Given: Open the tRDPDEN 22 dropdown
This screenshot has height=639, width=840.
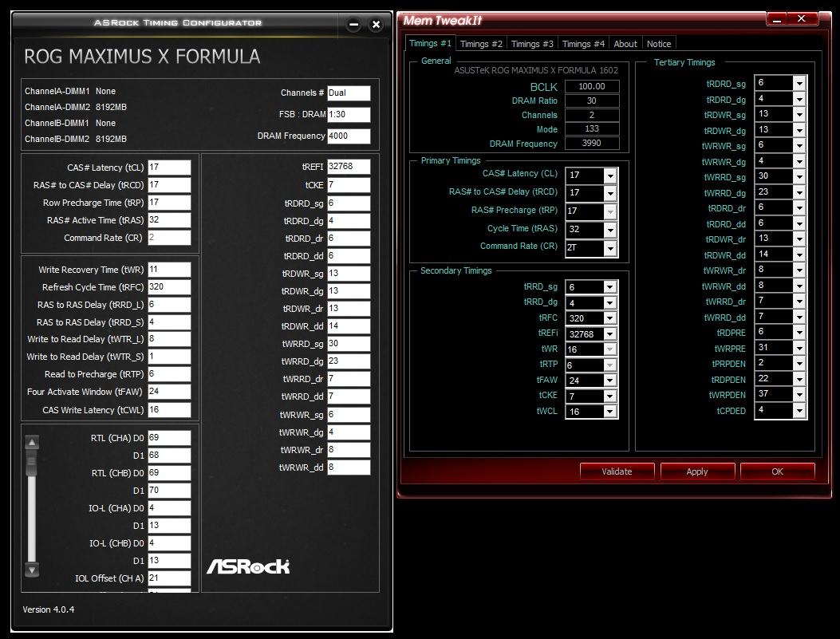Looking at the screenshot, I should [799, 379].
